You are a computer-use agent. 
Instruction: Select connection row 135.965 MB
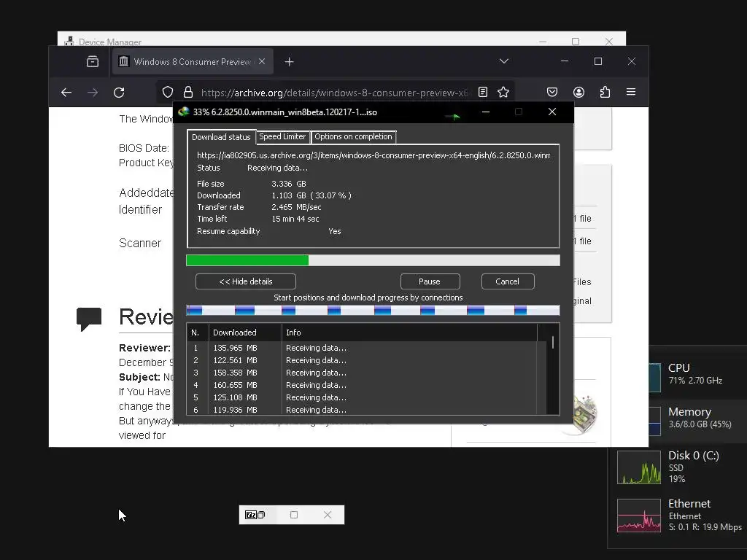click(x=367, y=348)
